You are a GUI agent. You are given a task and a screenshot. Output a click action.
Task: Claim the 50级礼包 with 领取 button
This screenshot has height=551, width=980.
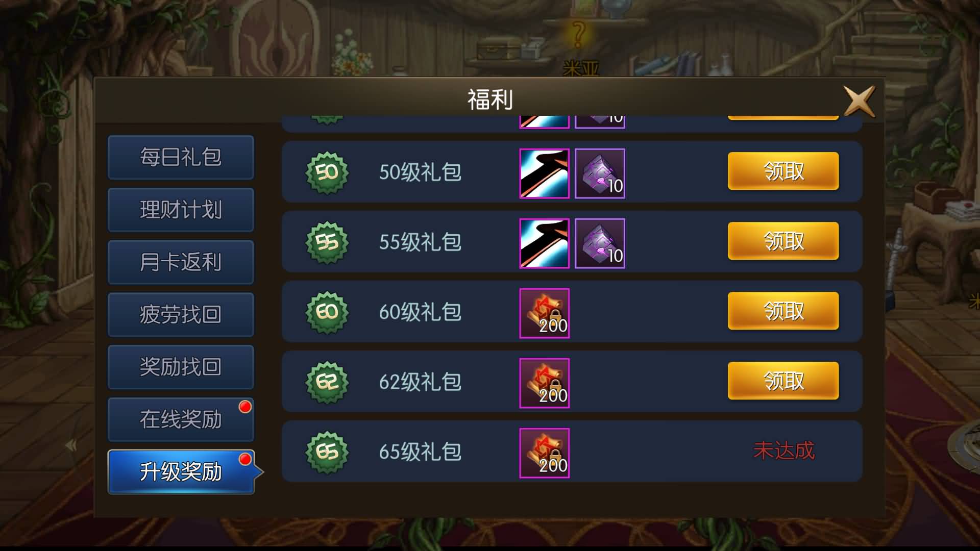pos(783,171)
